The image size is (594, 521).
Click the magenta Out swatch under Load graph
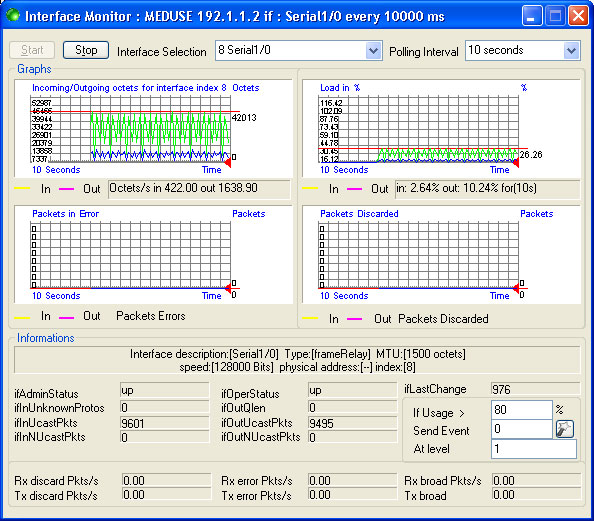coord(354,188)
